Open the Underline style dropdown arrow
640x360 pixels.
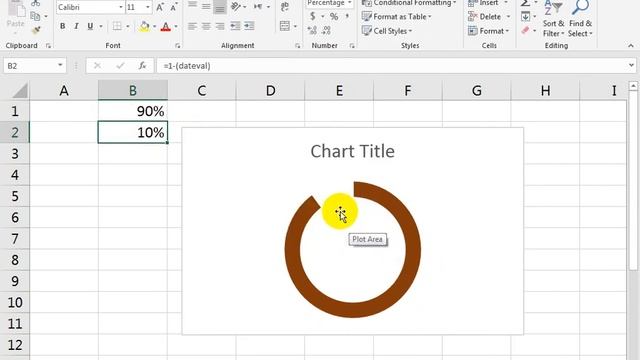[x=101, y=27]
